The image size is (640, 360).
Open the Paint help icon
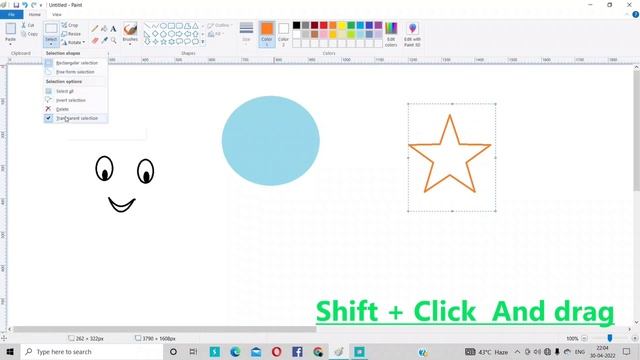(x=635, y=15)
